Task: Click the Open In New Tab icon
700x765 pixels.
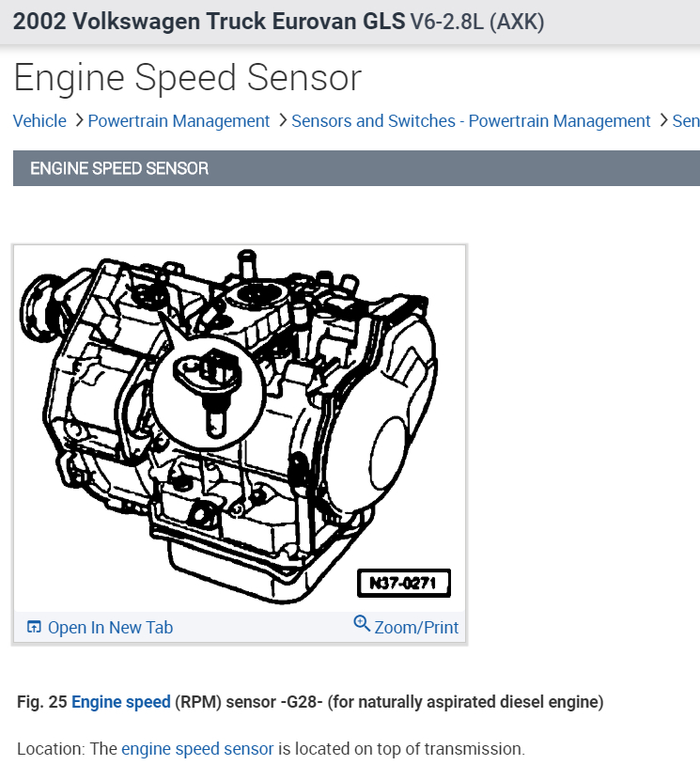Action: (x=34, y=627)
